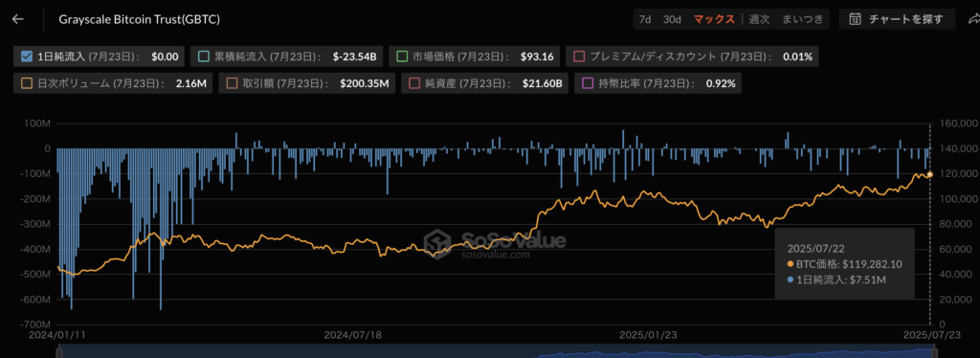Click the 100M left axis label

(38, 123)
